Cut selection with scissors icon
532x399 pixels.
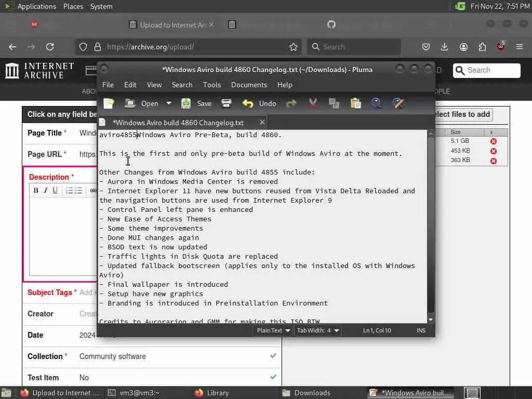[x=313, y=103]
